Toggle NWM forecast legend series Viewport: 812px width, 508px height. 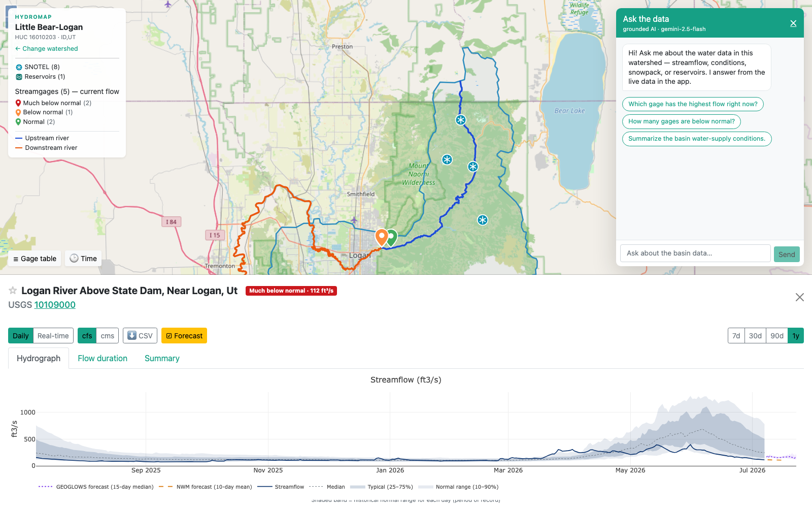point(205,487)
